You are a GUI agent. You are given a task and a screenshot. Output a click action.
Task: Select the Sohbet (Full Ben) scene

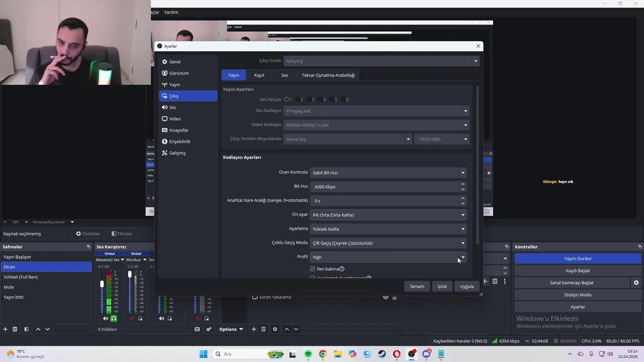tap(46, 277)
